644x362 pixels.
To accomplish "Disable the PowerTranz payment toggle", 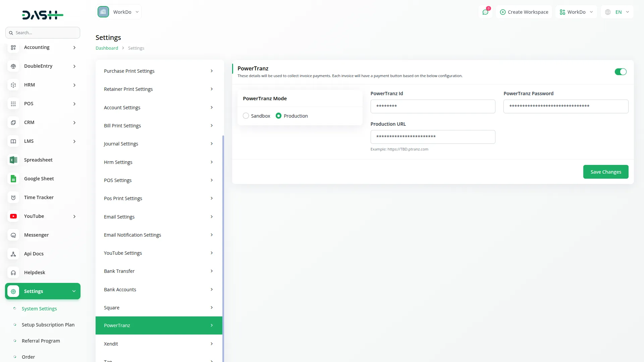I will (620, 72).
